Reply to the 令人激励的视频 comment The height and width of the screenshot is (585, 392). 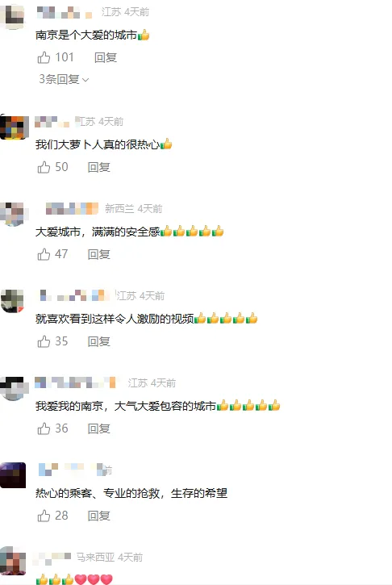[99, 341]
